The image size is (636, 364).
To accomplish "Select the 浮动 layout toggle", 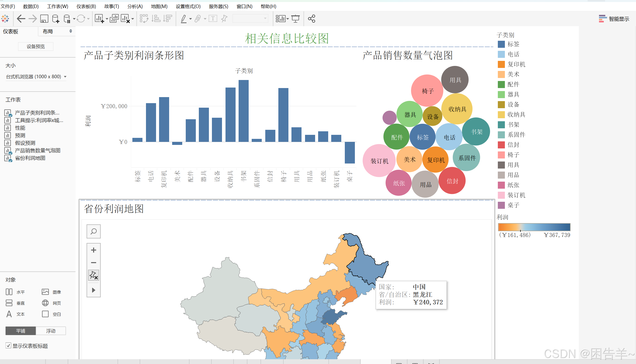I will [51, 331].
